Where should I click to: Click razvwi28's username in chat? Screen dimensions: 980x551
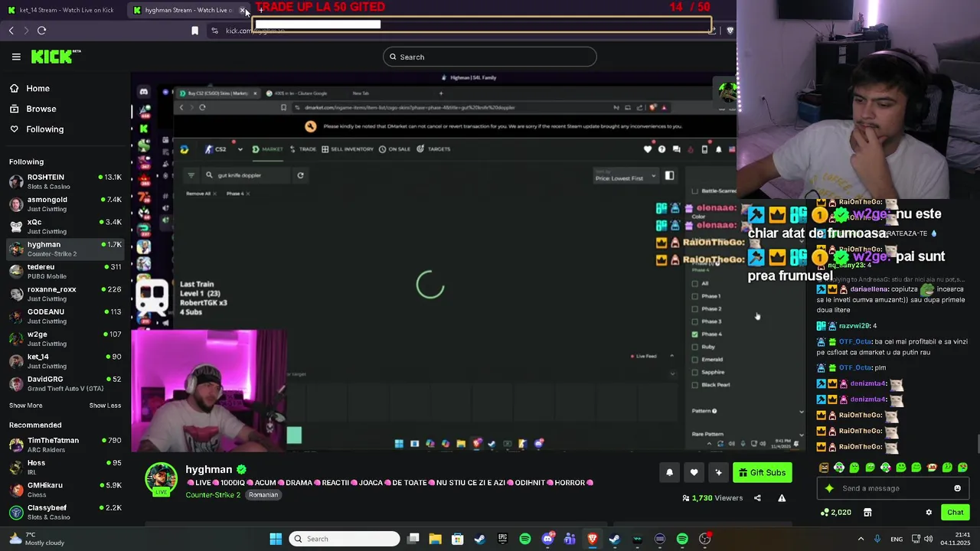(x=854, y=326)
